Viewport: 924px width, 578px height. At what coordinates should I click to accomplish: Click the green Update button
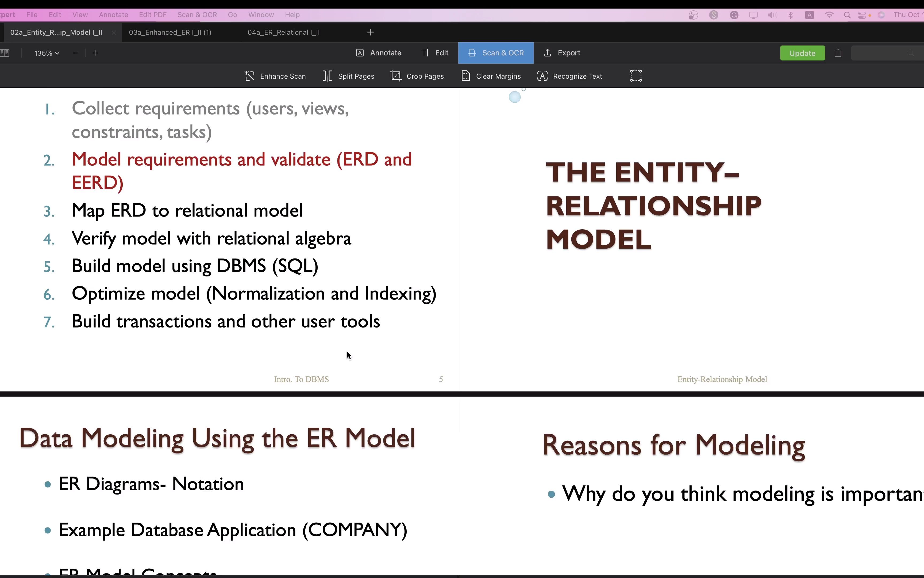(802, 53)
